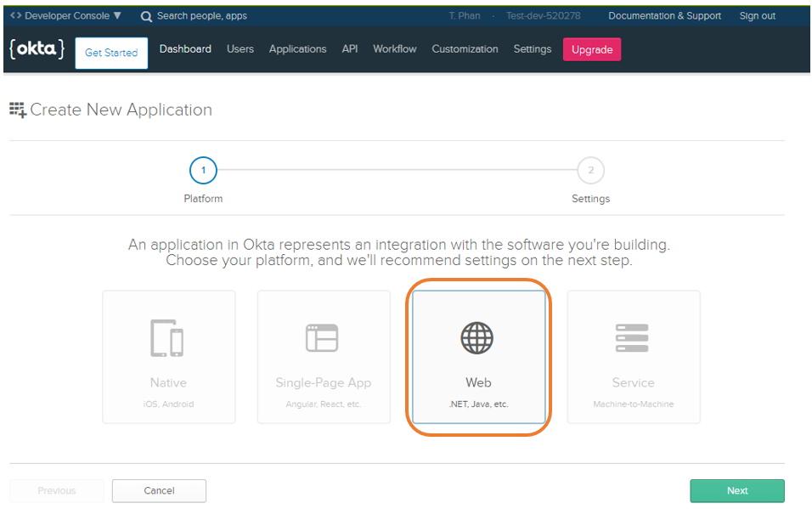The width and height of the screenshot is (812, 509).
Task: Click the Cancel button
Action: (x=159, y=491)
